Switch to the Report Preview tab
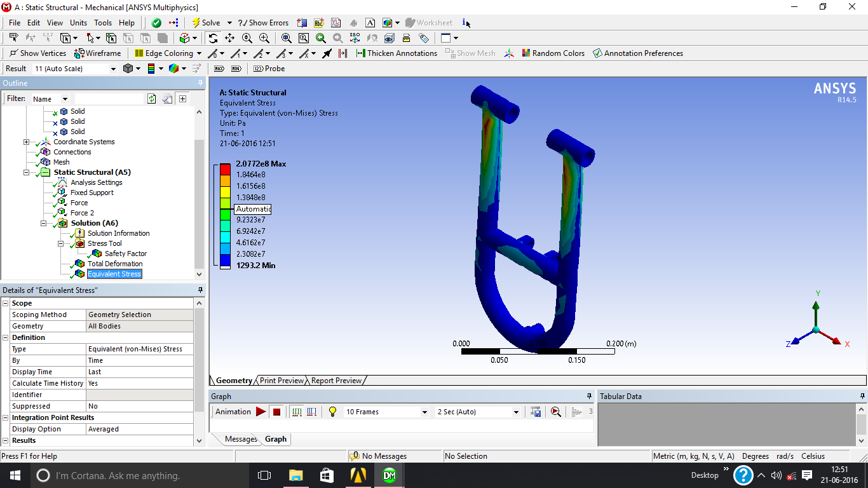 (x=336, y=381)
